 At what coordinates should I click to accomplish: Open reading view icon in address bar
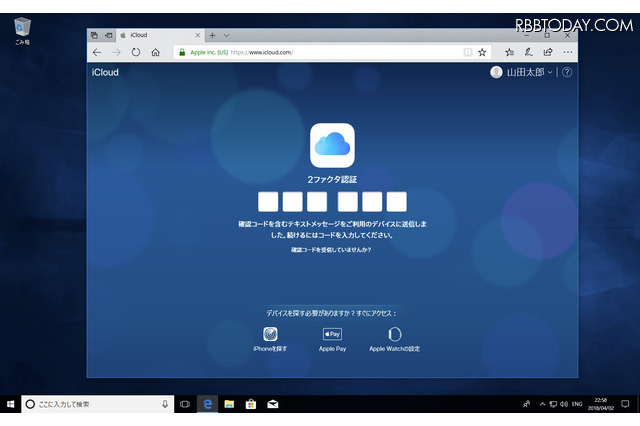pos(468,52)
